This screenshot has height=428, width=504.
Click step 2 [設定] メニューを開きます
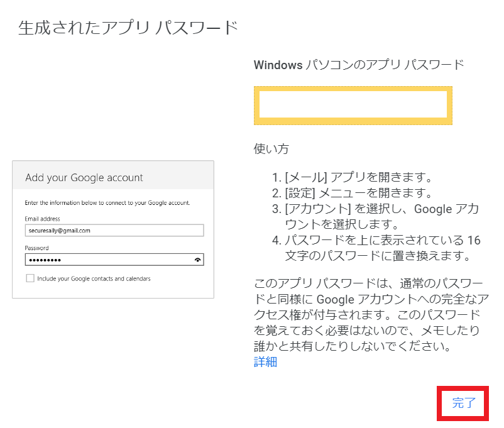(x=352, y=193)
